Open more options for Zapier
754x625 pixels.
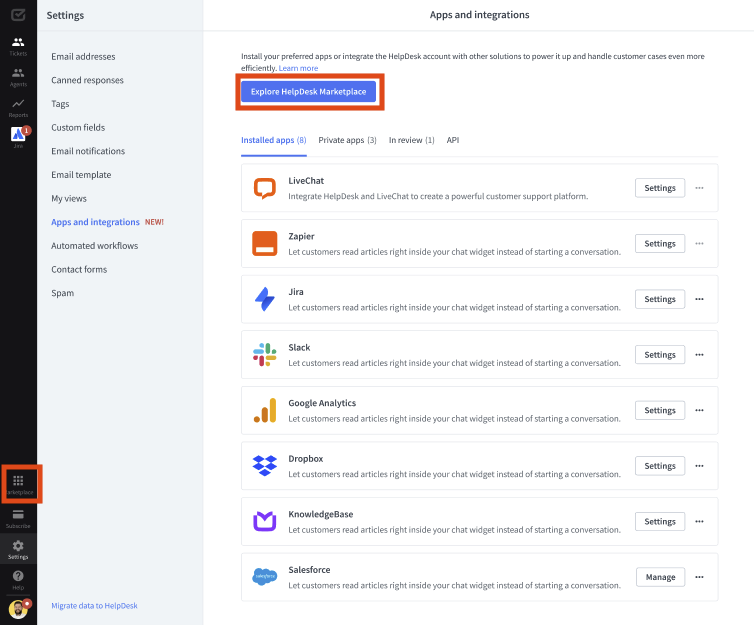click(x=699, y=243)
